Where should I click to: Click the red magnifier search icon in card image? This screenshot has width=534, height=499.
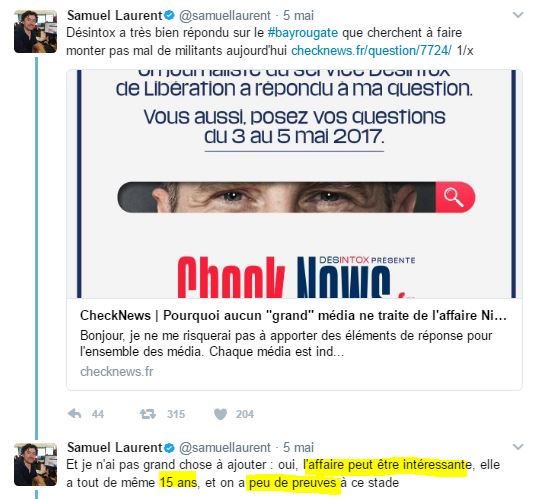454,198
